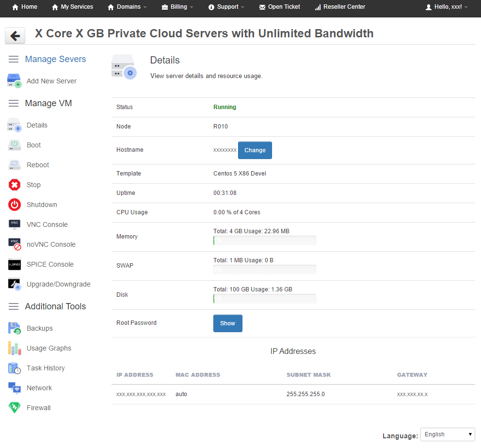Toggle the Manage Servers hamburger menu
Viewport: 481px width, 448px height.
tap(14, 59)
